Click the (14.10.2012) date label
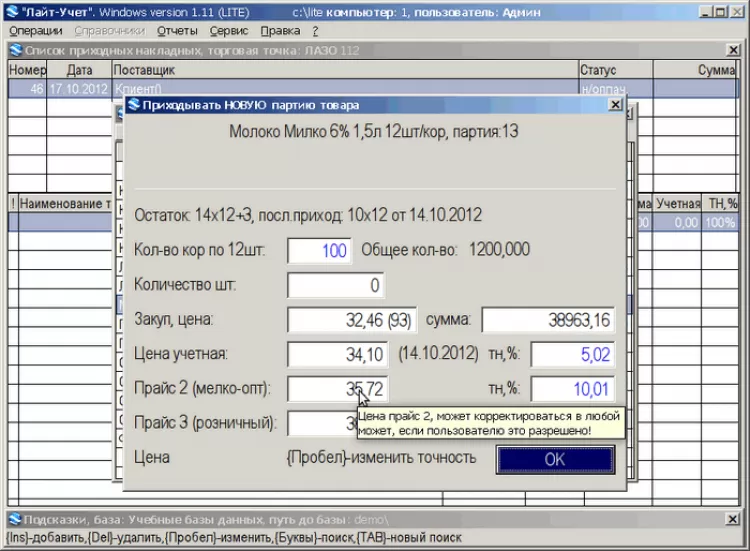The height and width of the screenshot is (551, 750). [x=438, y=354]
